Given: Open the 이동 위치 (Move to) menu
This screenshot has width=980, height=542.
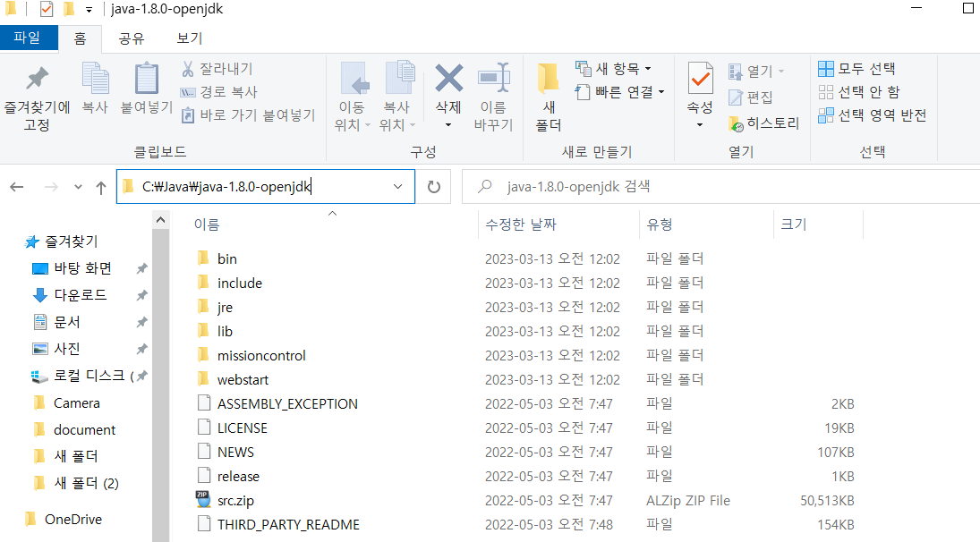Looking at the screenshot, I should point(353,97).
